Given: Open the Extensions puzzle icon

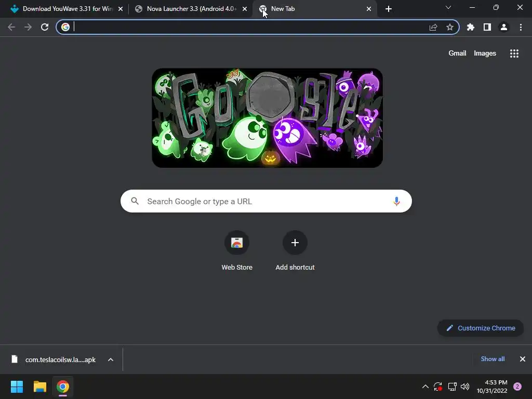Looking at the screenshot, I should coord(471,27).
